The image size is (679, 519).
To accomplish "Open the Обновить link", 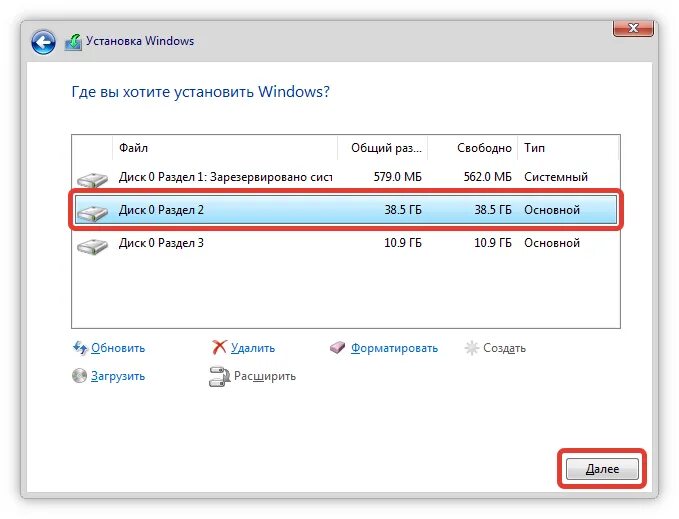I will [x=118, y=348].
